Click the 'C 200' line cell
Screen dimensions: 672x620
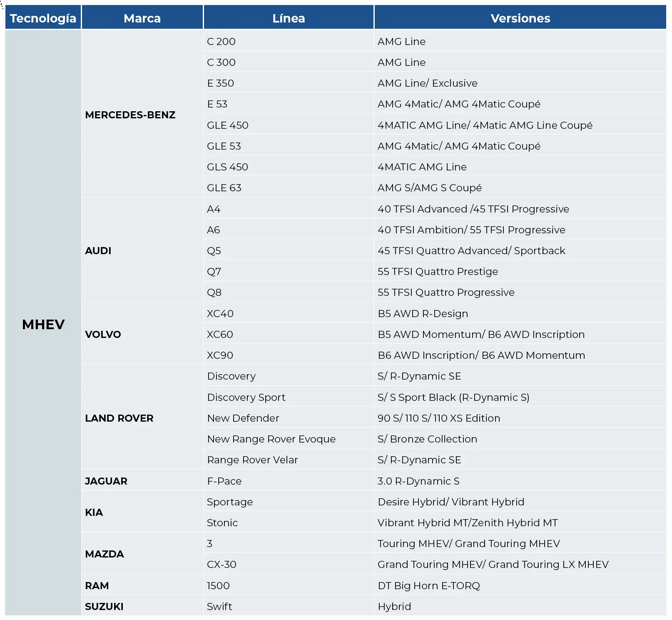pyautogui.click(x=289, y=41)
